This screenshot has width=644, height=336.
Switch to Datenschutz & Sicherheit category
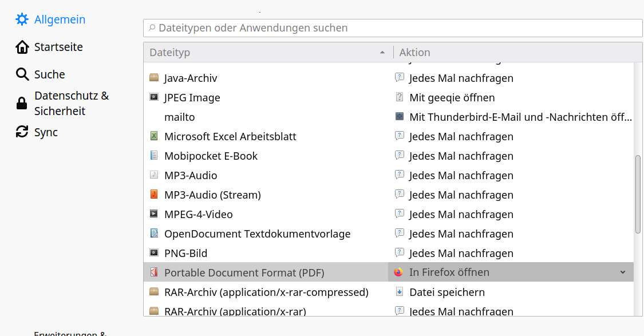(x=71, y=103)
